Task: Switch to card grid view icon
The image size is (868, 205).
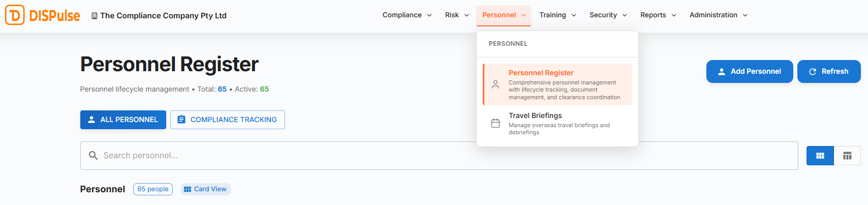Action: coord(820,156)
